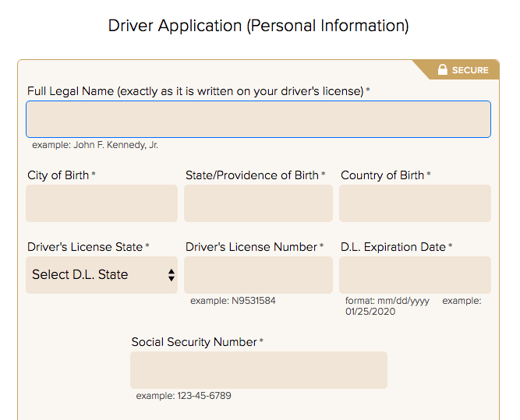Click the up-down arrows on D.L. State selector
This screenshot has width=520, height=420.
click(x=171, y=275)
